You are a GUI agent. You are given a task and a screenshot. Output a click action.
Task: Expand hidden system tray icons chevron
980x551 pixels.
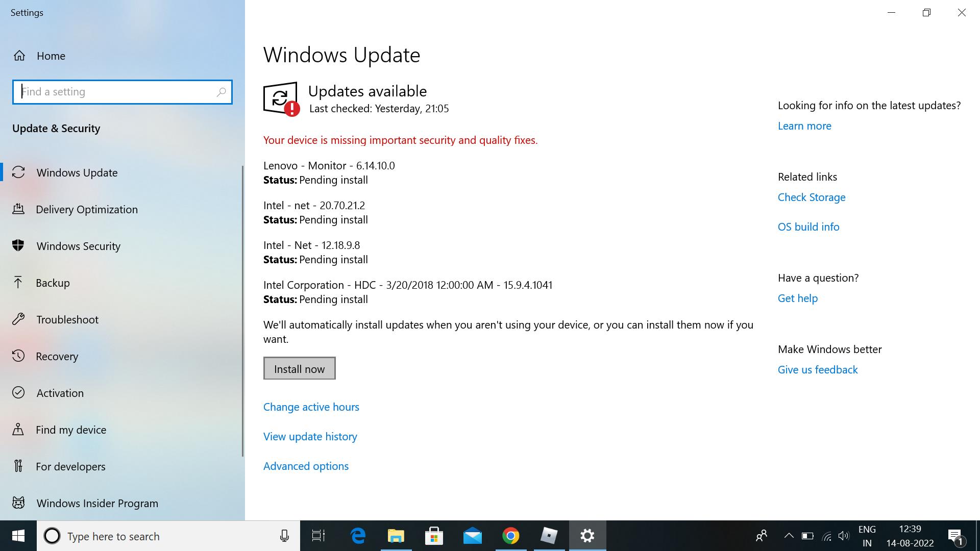[789, 536]
